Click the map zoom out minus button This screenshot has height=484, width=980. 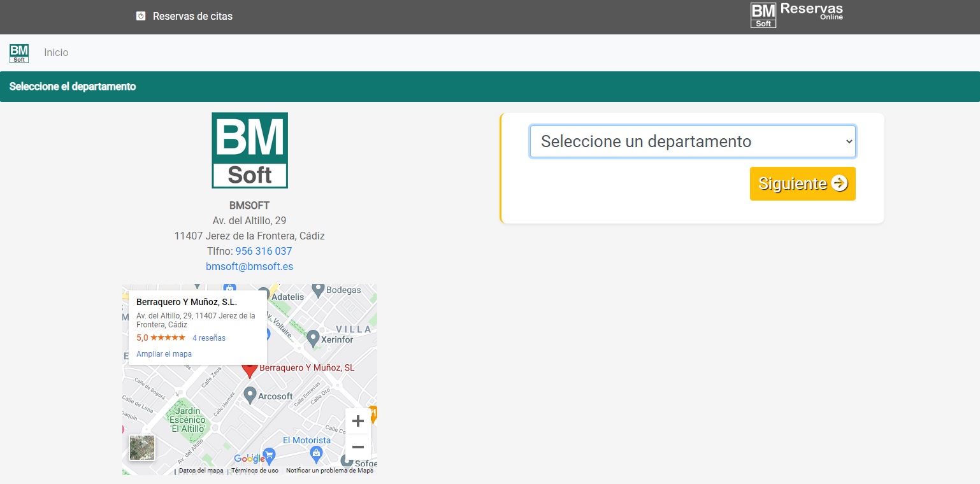click(x=357, y=447)
